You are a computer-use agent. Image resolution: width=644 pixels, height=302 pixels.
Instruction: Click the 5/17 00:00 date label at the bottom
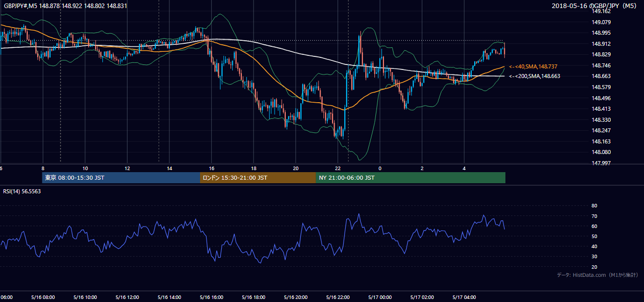pos(380,297)
